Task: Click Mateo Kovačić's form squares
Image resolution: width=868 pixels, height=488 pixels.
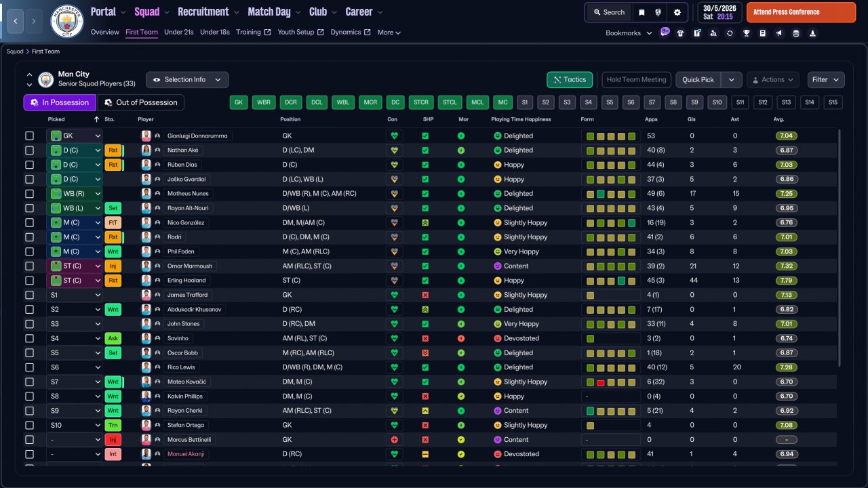Action: (x=611, y=382)
